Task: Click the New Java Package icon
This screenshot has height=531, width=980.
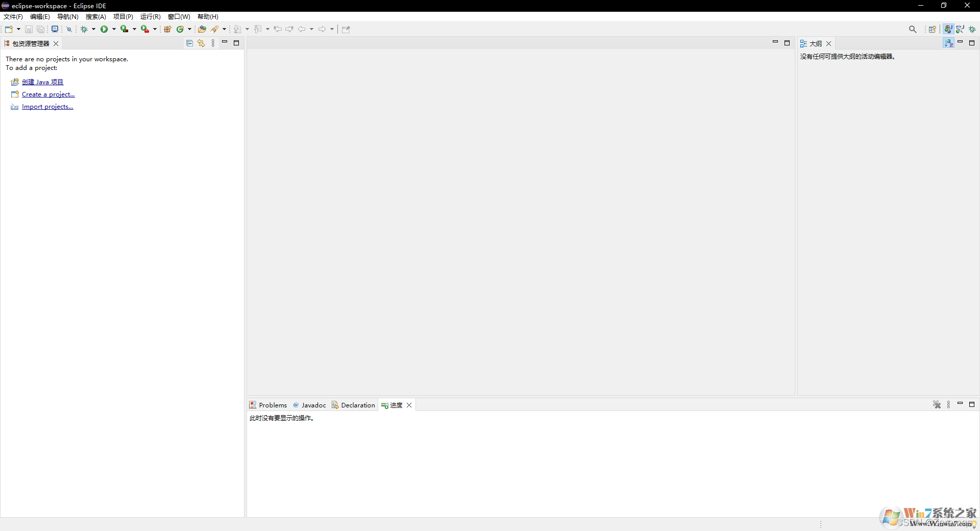Action: tap(167, 29)
